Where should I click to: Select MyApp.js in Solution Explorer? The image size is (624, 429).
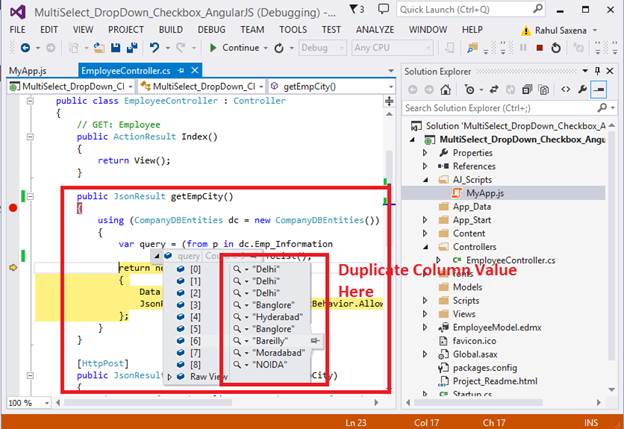483,192
